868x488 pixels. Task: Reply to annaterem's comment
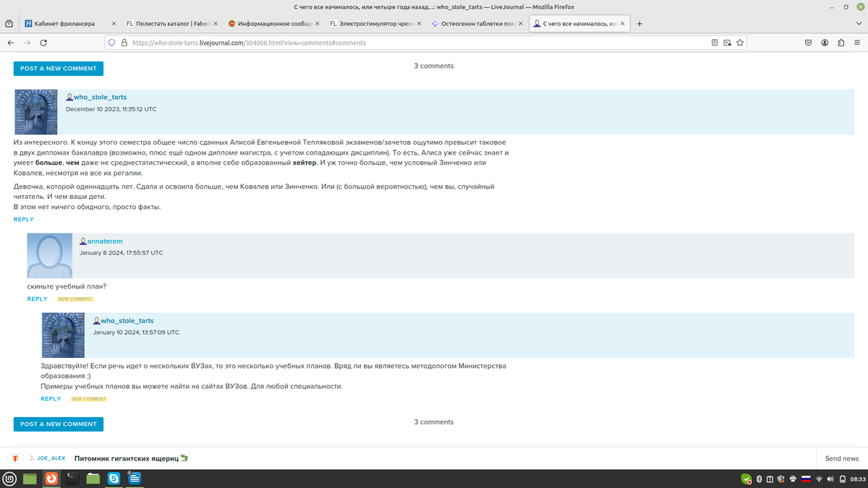point(38,299)
